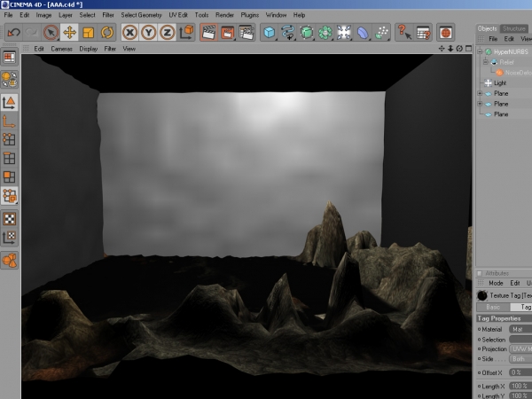
Task: Click the viewport rotate camera icon
Action: coord(459,49)
